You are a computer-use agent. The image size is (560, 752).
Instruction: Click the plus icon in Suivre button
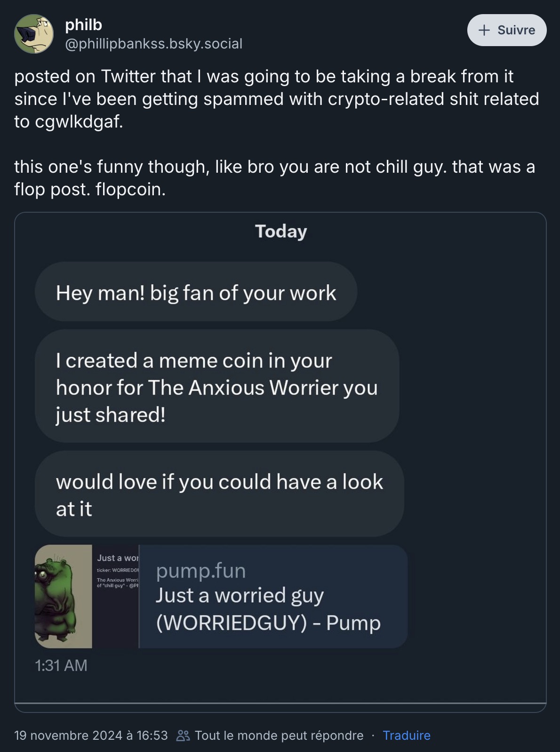(x=484, y=30)
